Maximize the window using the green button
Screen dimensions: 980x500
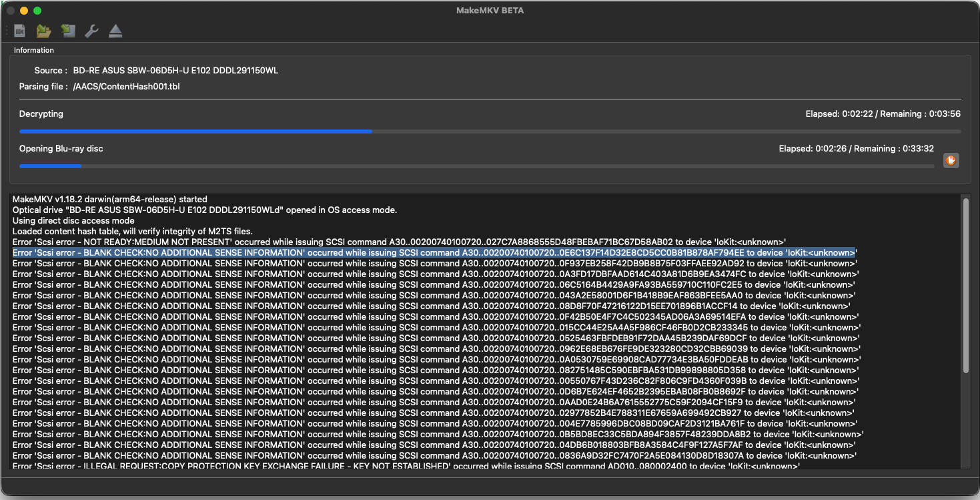[37, 11]
